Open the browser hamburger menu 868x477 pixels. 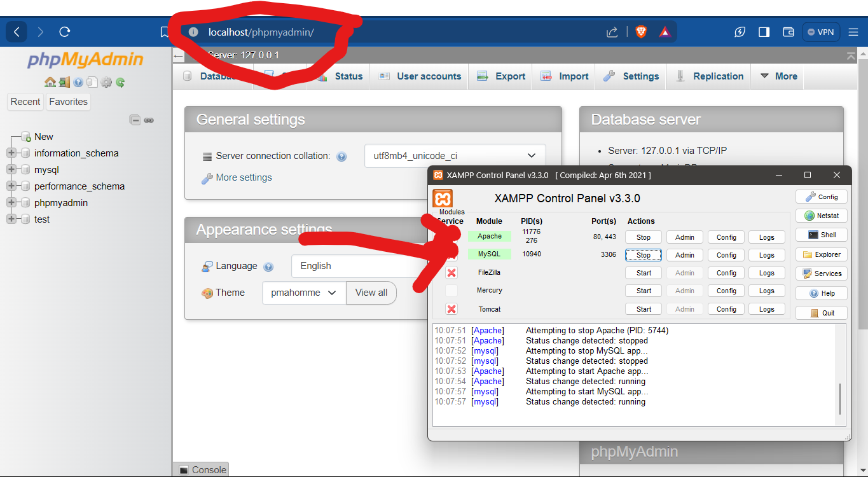point(853,32)
